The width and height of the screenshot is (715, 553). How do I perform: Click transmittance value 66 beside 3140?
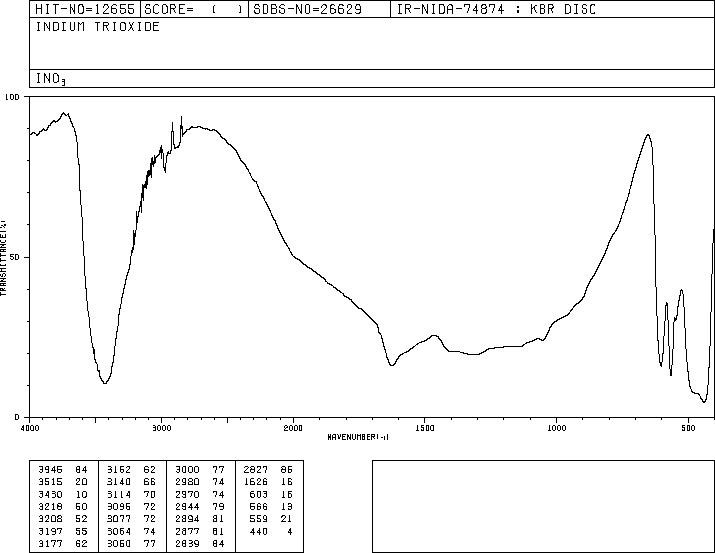point(150,482)
